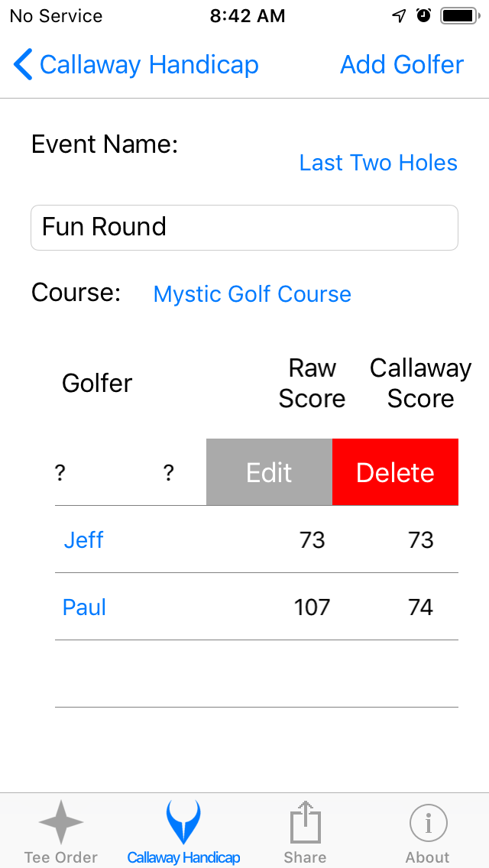Select the Tee Order star icon
Viewport: 489px width, 868px height.
tap(60, 823)
